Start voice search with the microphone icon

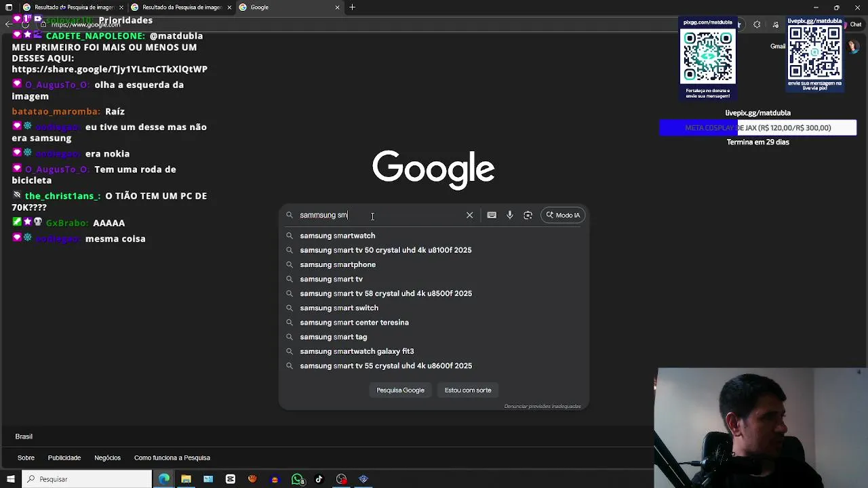click(510, 215)
